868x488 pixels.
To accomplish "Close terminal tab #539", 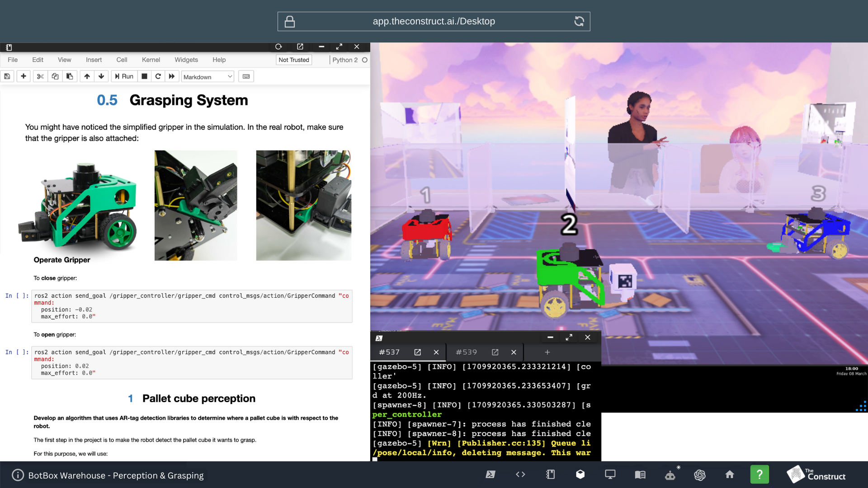I will coord(514,352).
